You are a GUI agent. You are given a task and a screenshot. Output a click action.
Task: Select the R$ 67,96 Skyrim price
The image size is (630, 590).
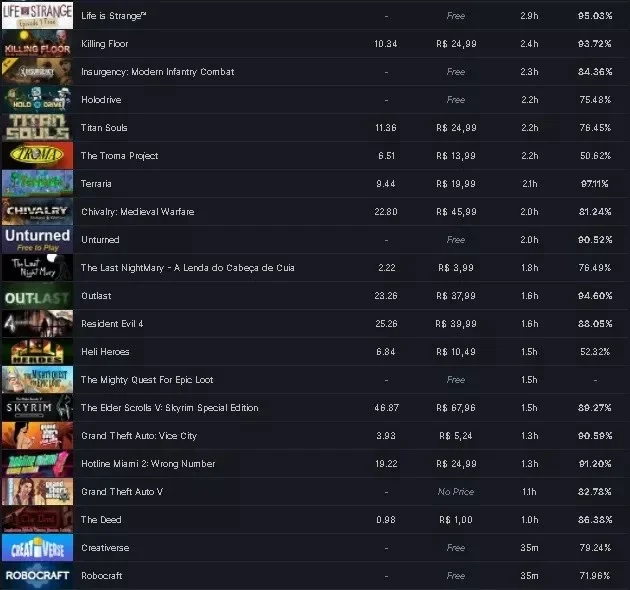tap(456, 408)
